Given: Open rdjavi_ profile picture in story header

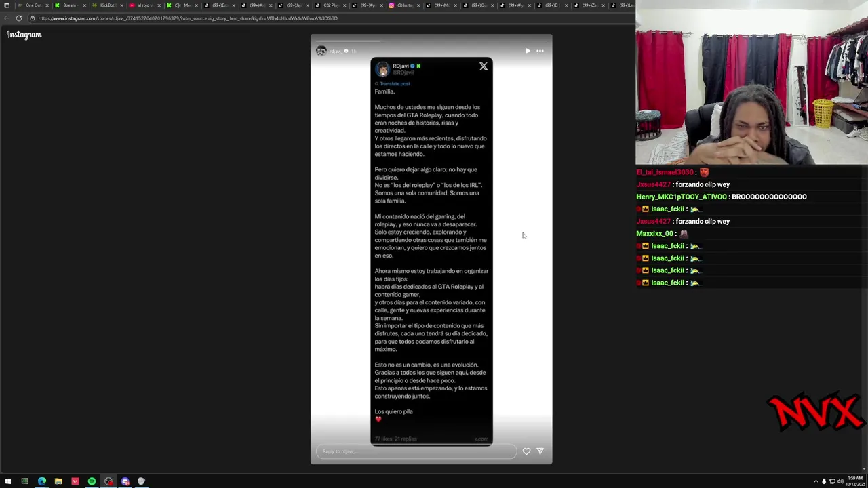Looking at the screenshot, I should [321, 51].
